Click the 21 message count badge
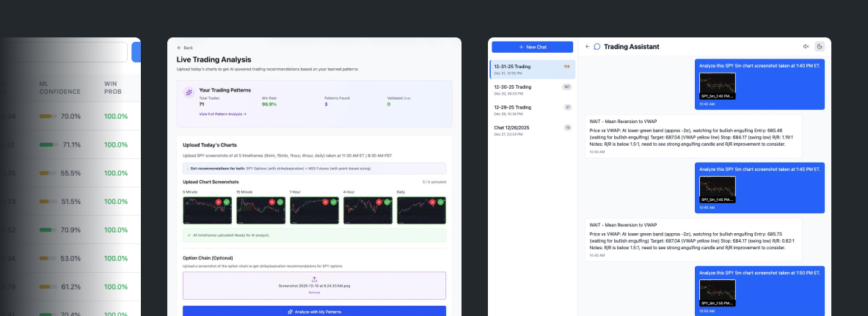This screenshot has width=868, height=316. (x=567, y=107)
